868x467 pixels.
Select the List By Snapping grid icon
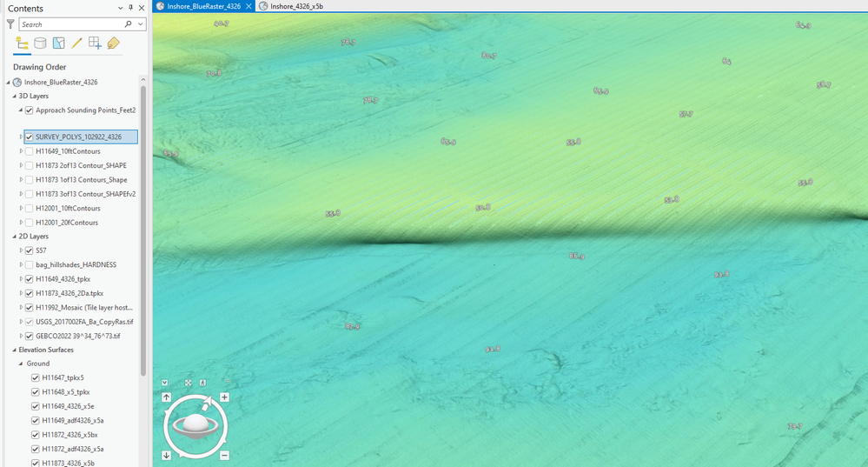(x=96, y=43)
